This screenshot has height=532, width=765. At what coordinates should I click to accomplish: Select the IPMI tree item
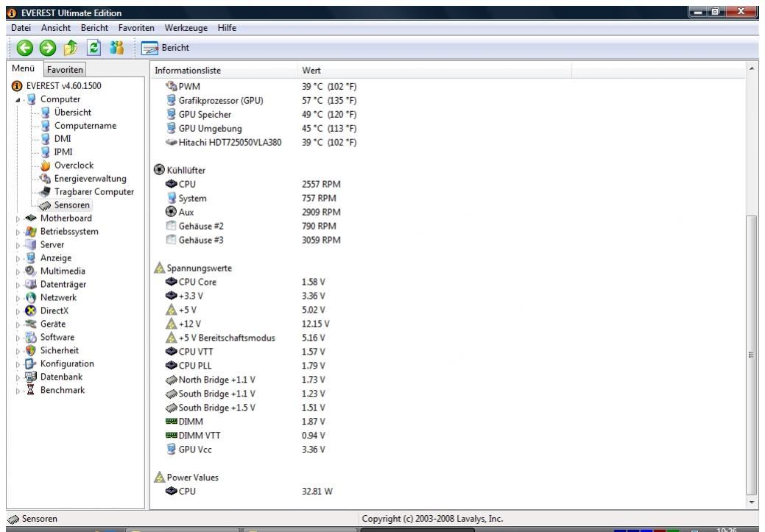[x=63, y=152]
